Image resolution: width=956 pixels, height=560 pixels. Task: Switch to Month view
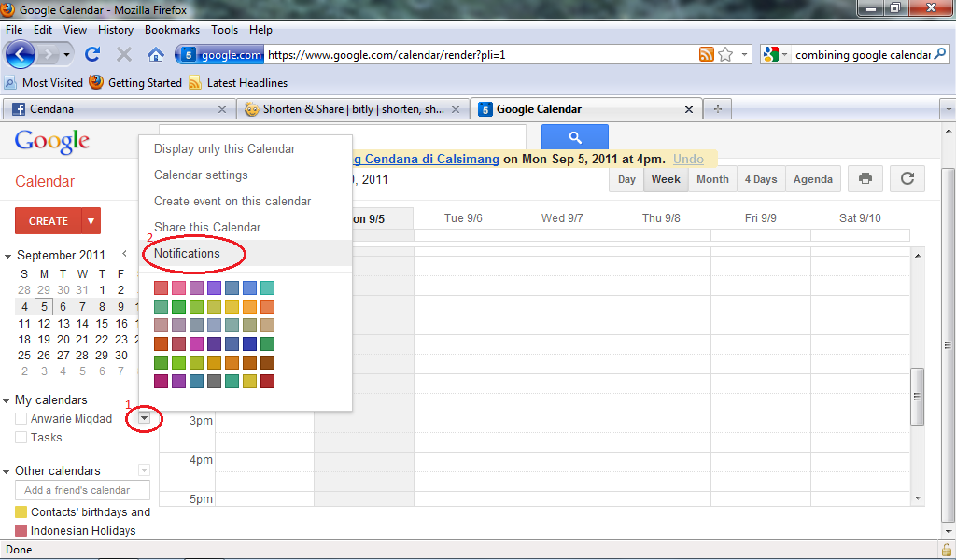tap(712, 179)
